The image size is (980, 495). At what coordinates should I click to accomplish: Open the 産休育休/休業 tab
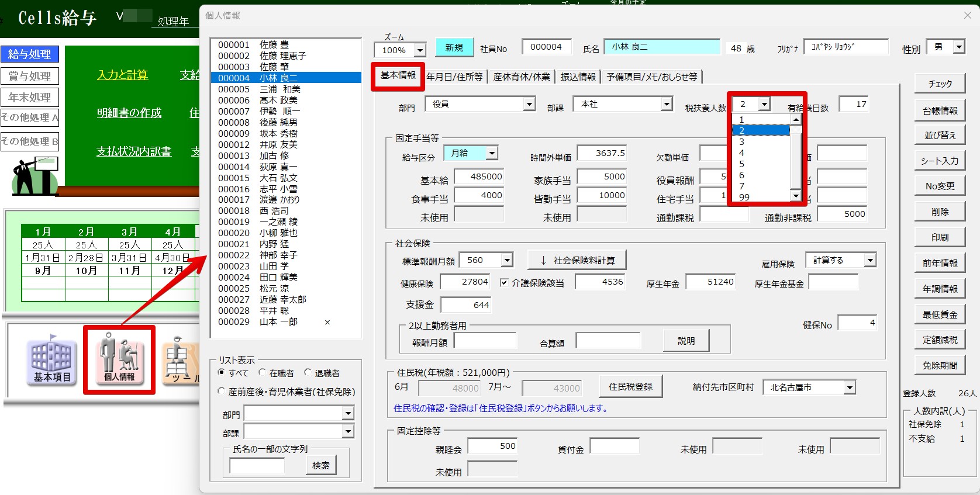522,77
